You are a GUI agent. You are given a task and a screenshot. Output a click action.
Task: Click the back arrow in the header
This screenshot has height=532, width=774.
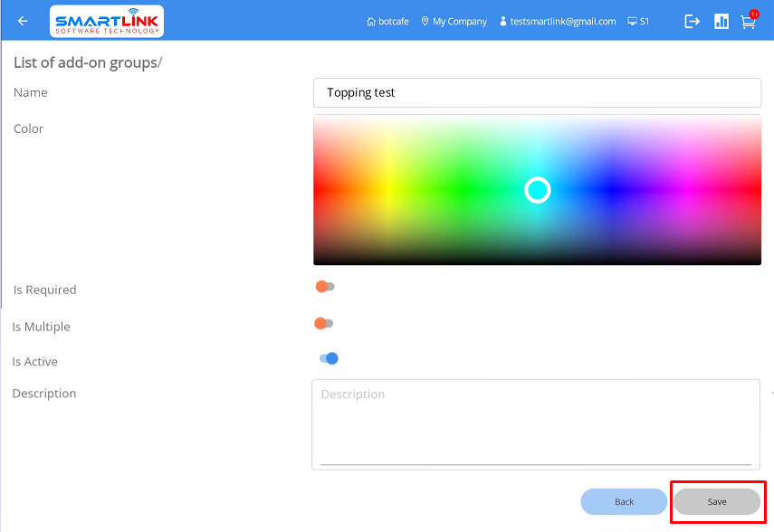tap(23, 22)
